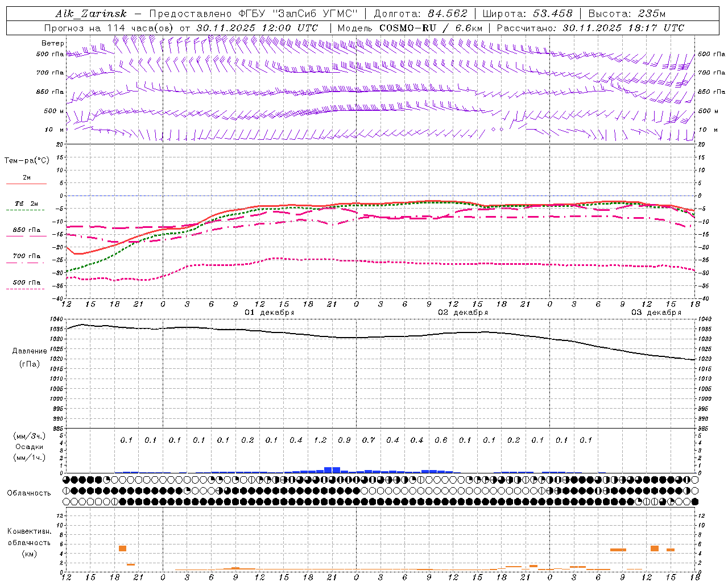Click the 'Модель COSMO-RU / 6.6км' label
The image size is (728, 582).
point(410,28)
